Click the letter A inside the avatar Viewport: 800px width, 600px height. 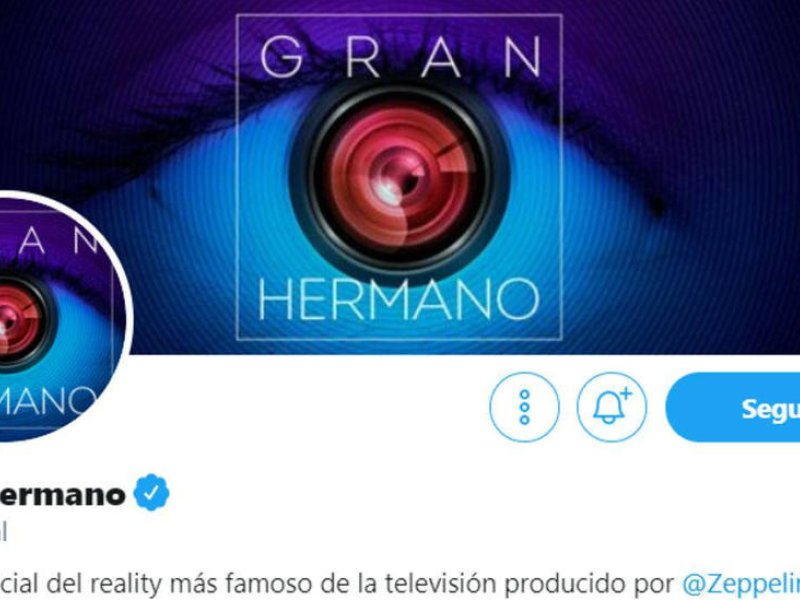[32, 241]
